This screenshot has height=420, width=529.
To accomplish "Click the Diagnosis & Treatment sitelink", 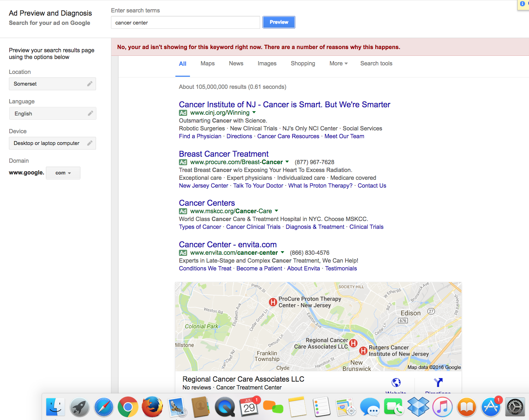I will point(315,227).
